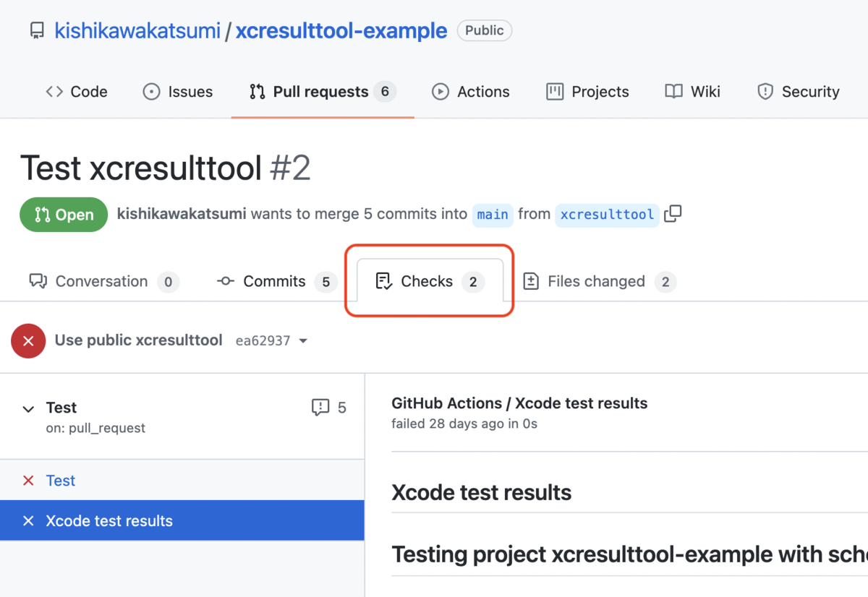Click Use public xcresulttool commit title
The height and width of the screenshot is (597, 868).
[x=139, y=340]
